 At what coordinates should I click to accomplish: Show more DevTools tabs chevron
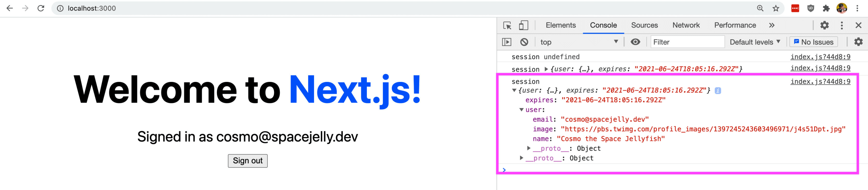point(772,25)
